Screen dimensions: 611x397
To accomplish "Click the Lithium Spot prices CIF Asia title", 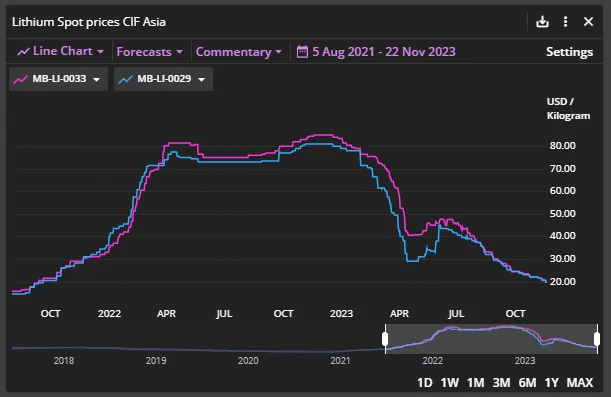I will point(89,22).
